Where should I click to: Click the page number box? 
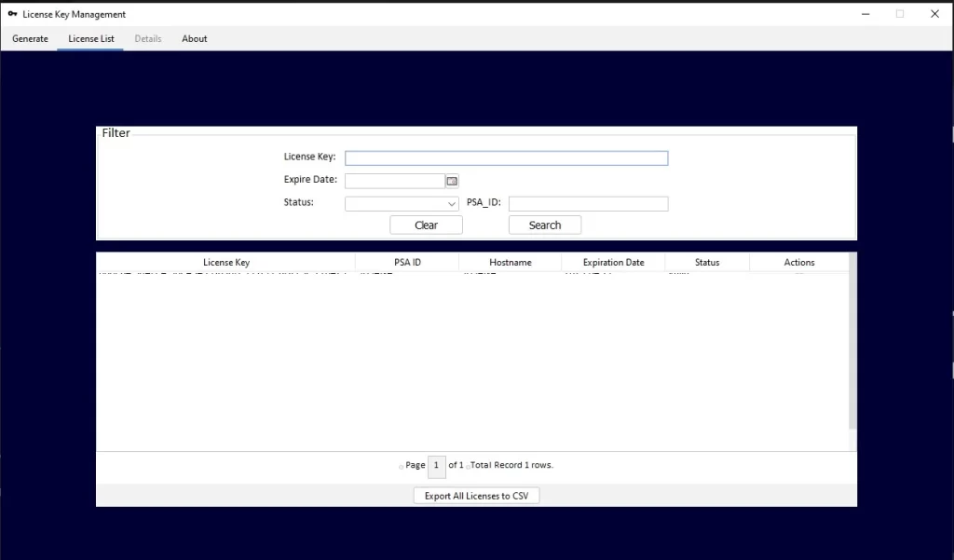437,465
